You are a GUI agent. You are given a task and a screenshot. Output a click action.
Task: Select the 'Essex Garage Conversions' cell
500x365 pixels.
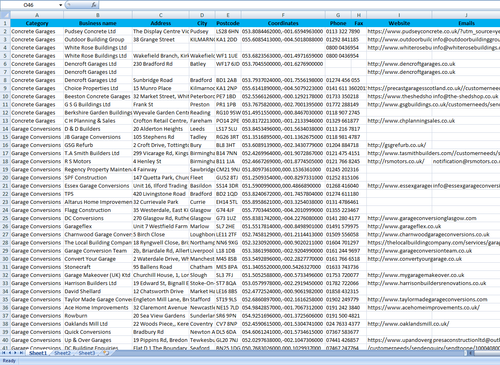[98, 186]
